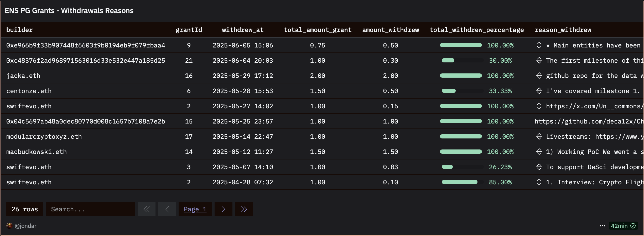The height and width of the screenshot is (236, 644).
Task: Expand reason text for grantId 21 row
Action: (539, 60)
